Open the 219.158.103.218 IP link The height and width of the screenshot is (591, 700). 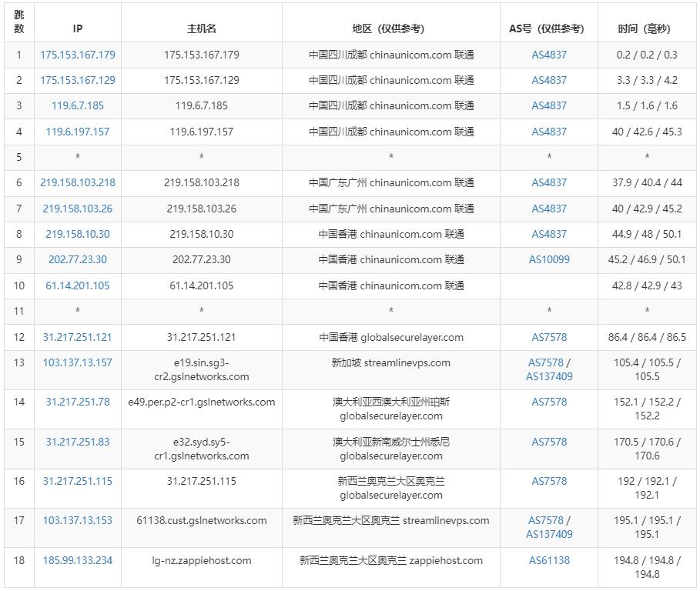point(78,182)
